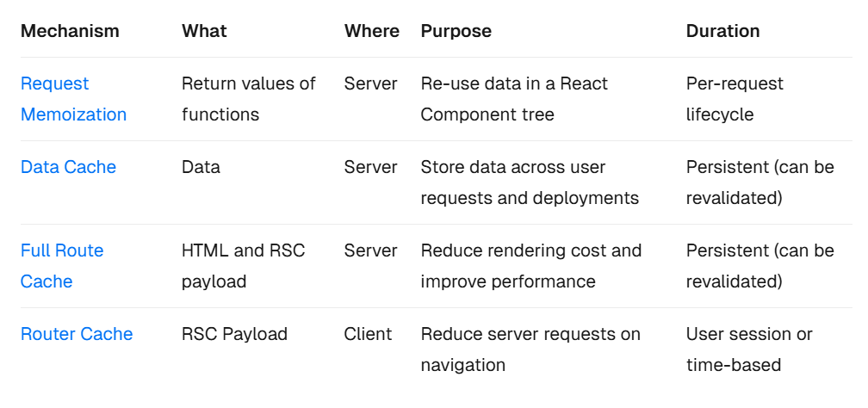Screen dimensions: 868x408
Task: Open the Data Cache link
Action: click(x=68, y=167)
